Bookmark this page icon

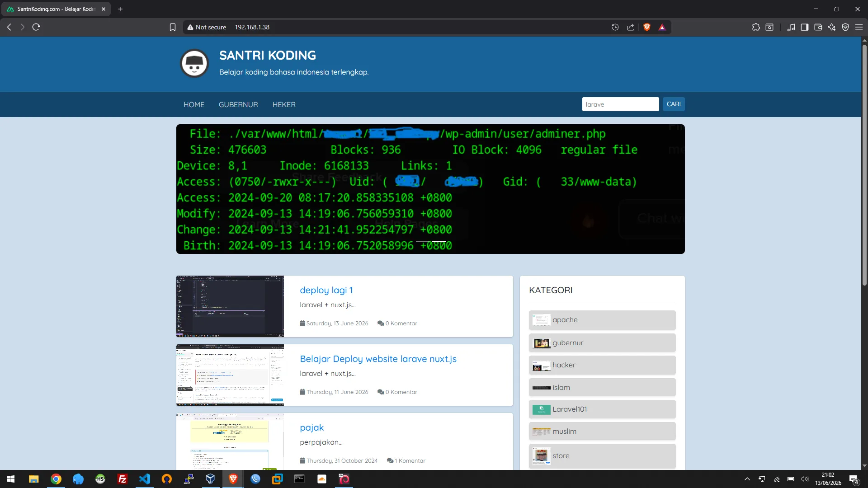tap(173, 27)
